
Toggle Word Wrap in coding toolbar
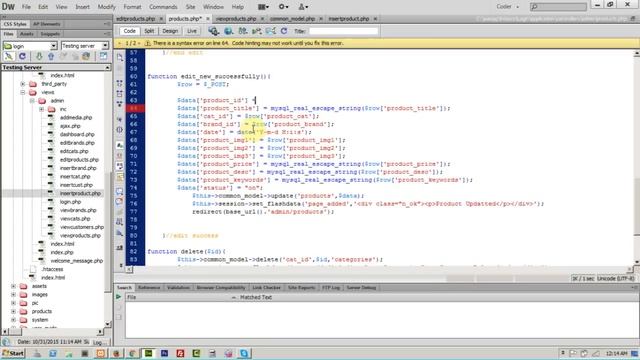point(120,166)
